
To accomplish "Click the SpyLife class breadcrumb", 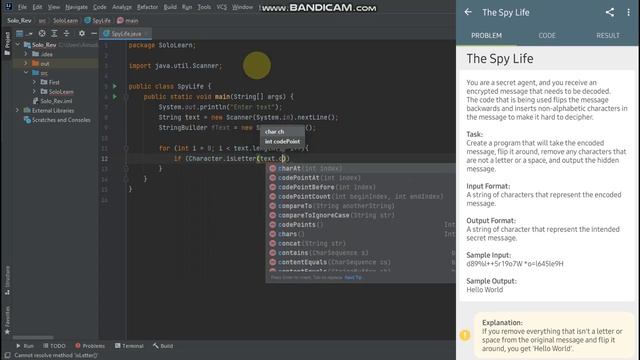I will point(98,20).
